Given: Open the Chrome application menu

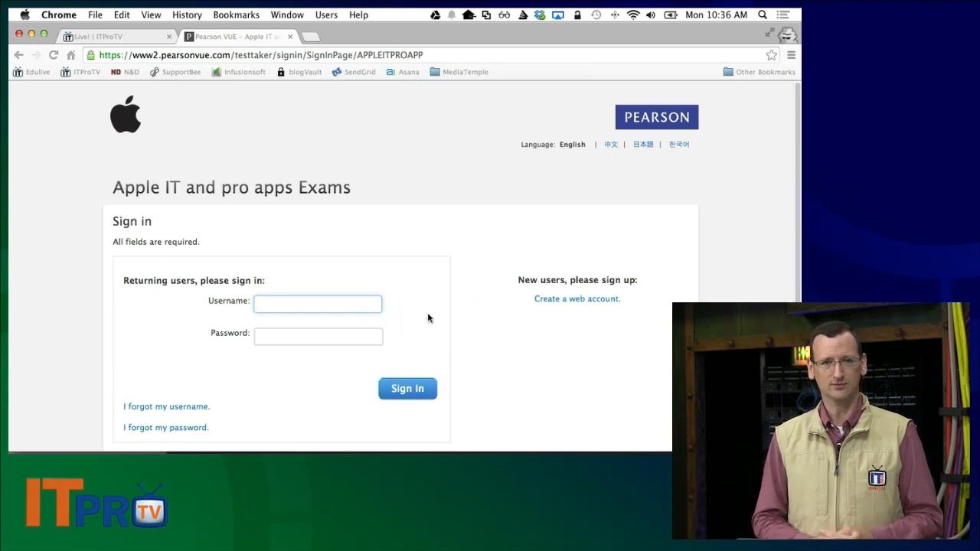Looking at the screenshot, I should (59, 15).
